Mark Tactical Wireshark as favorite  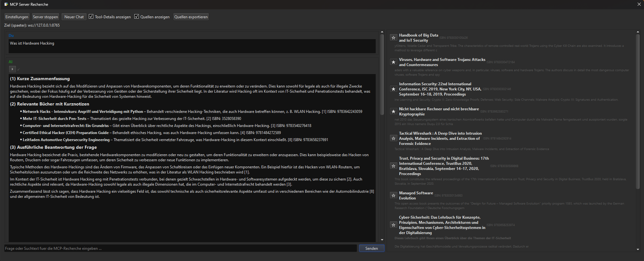[x=393, y=139]
